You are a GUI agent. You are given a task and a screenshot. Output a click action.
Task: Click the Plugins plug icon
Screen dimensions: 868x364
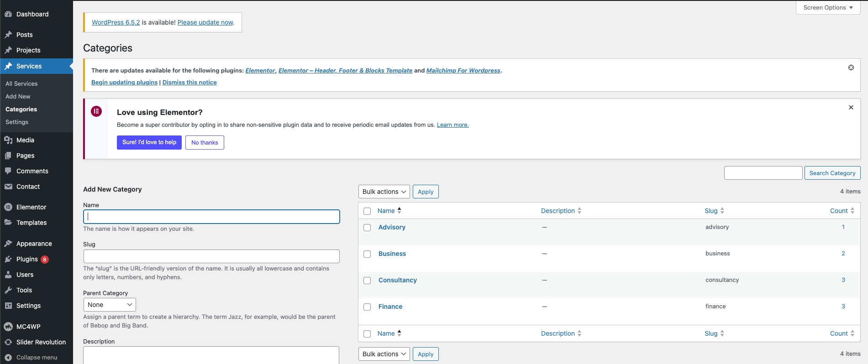(8, 259)
